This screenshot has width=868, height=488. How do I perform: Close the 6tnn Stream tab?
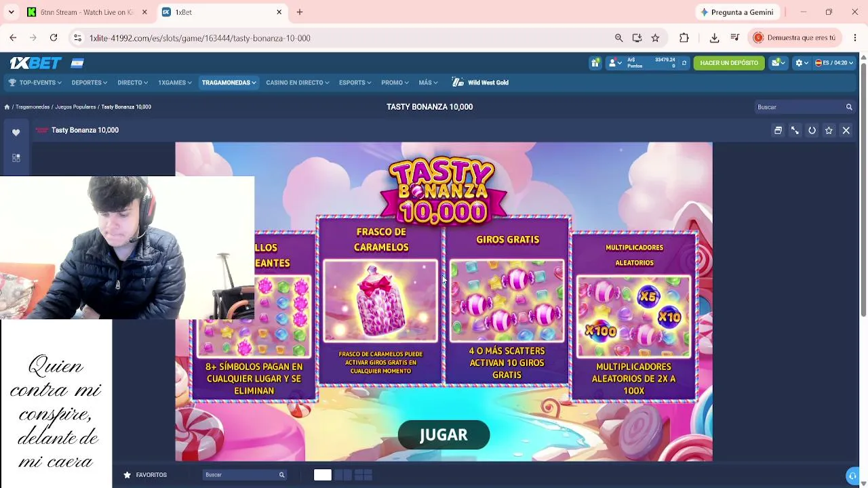point(144,12)
